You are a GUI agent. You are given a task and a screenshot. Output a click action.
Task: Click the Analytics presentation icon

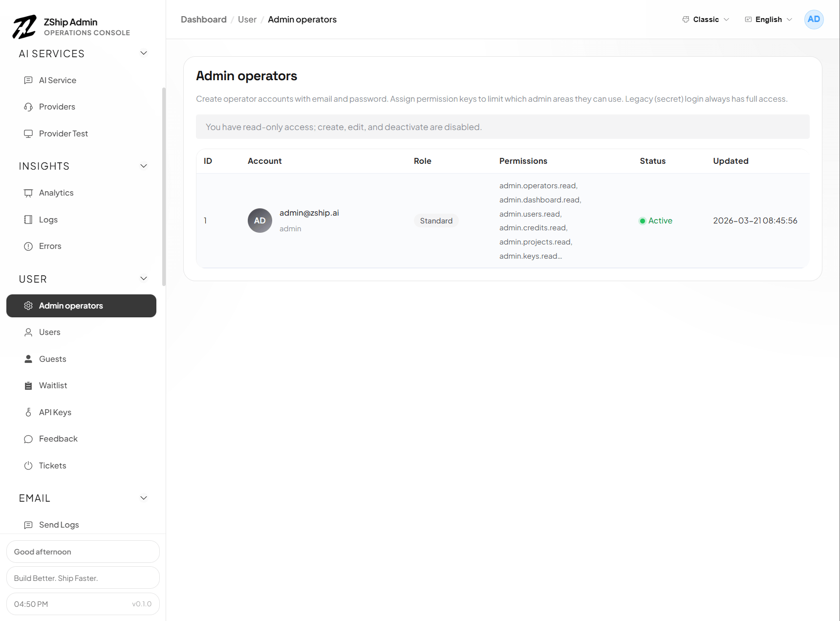(x=28, y=193)
